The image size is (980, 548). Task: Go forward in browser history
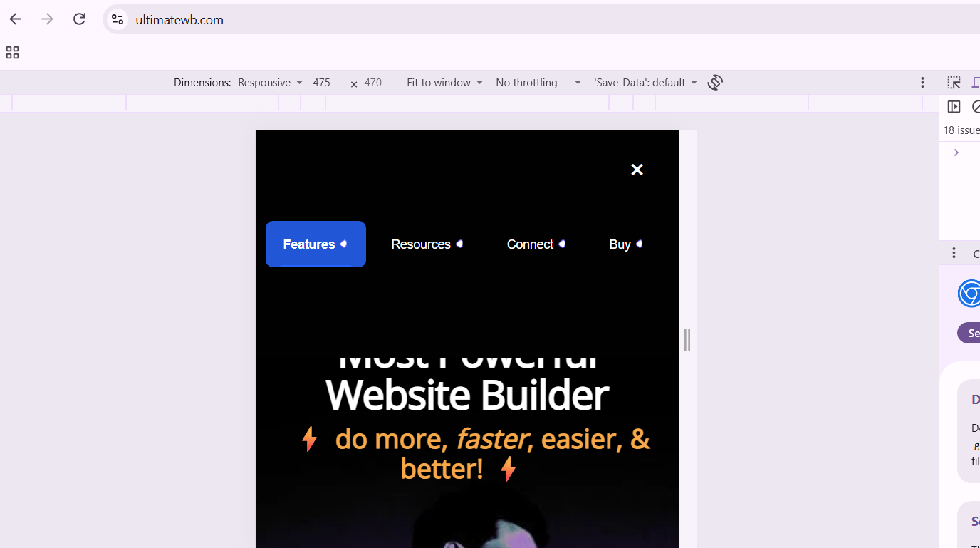click(x=47, y=19)
